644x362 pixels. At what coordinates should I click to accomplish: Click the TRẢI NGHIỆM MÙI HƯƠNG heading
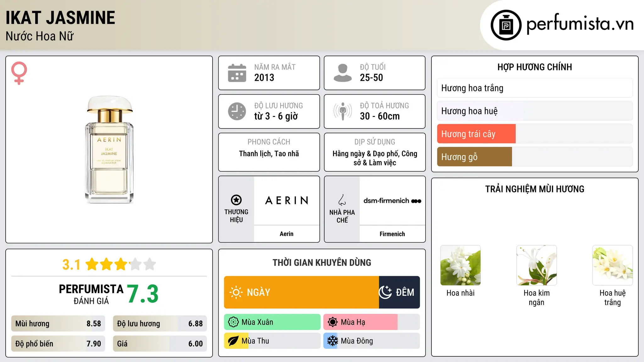[x=535, y=189]
